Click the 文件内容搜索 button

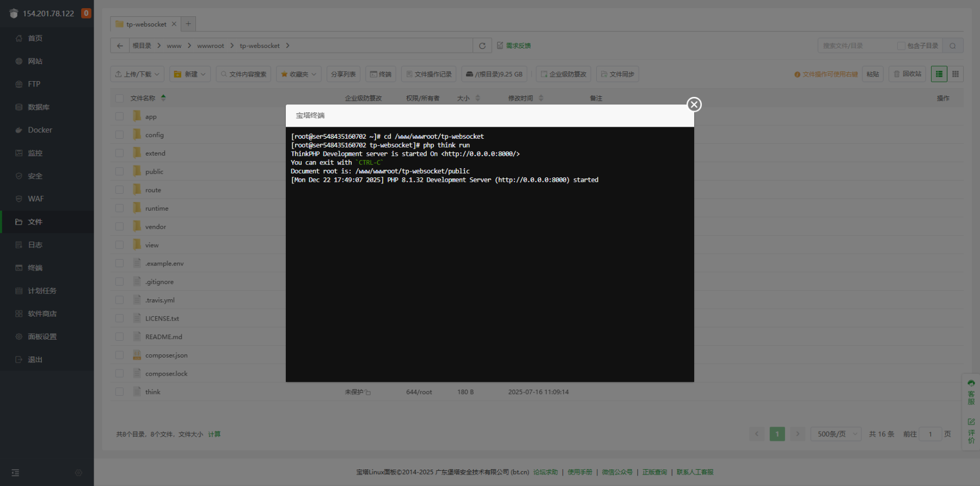(243, 74)
